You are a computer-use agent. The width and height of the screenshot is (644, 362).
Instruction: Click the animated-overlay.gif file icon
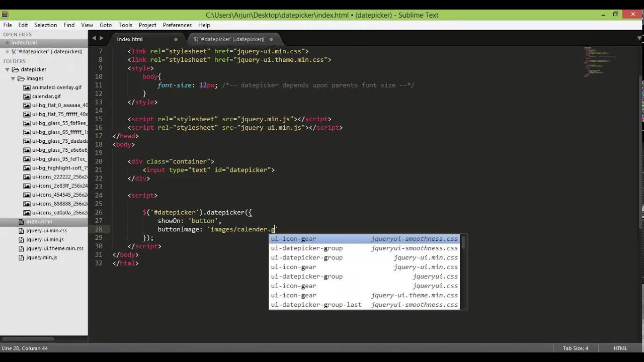tap(27, 87)
